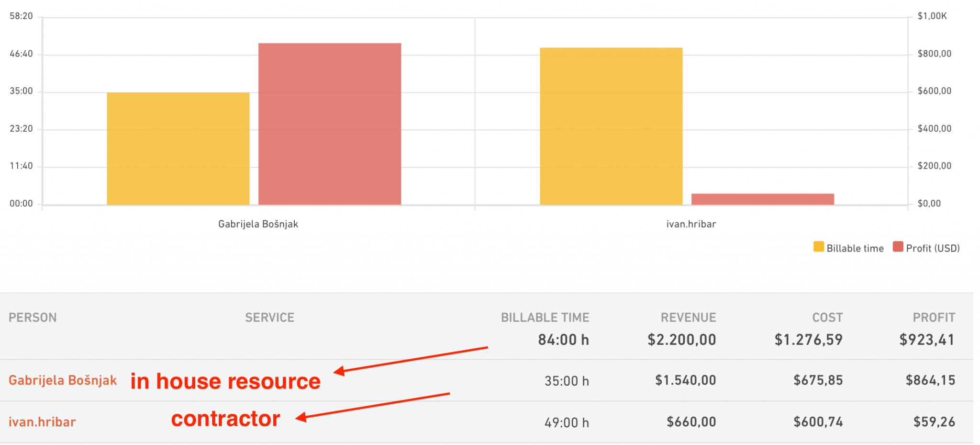
Task: Select Gabrijela Bošnjak's yellow billable time bar
Action: [178, 148]
